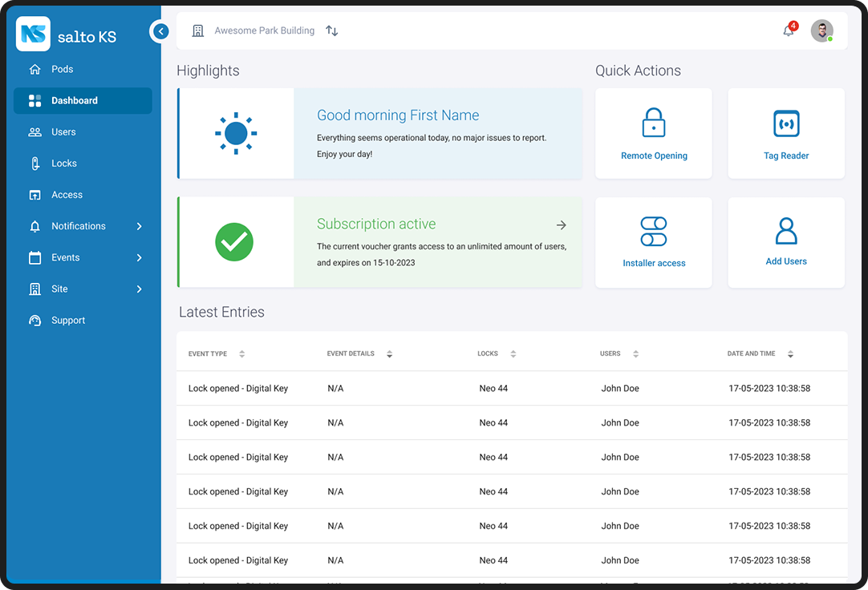Click the user profile avatar
Image resolution: width=868 pixels, height=590 pixels.
(x=821, y=31)
